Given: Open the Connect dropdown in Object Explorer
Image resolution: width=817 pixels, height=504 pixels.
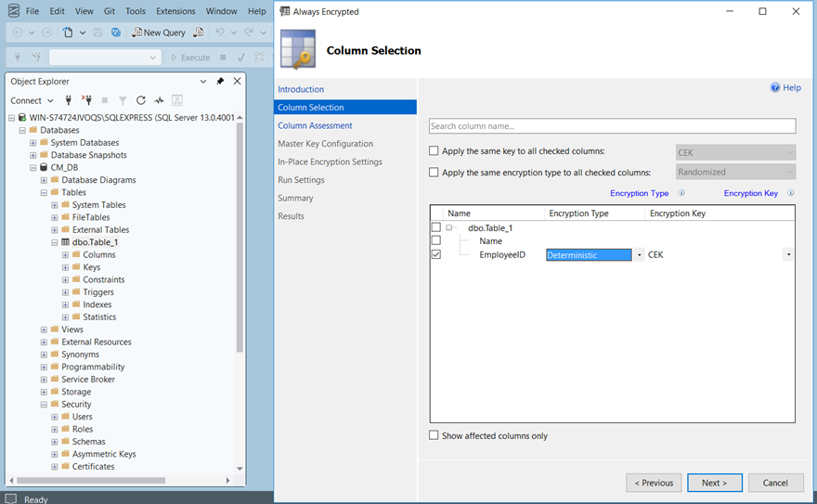Looking at the screenshot, I should point(50,100).
